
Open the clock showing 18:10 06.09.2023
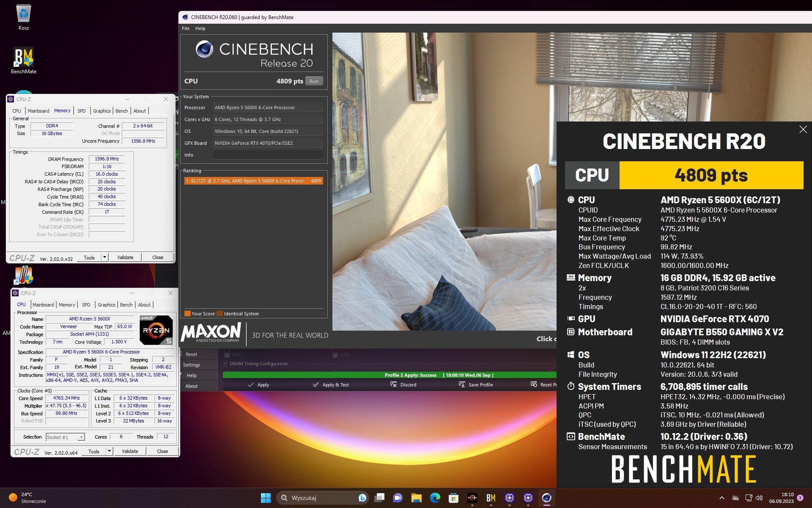click(781, 498)
